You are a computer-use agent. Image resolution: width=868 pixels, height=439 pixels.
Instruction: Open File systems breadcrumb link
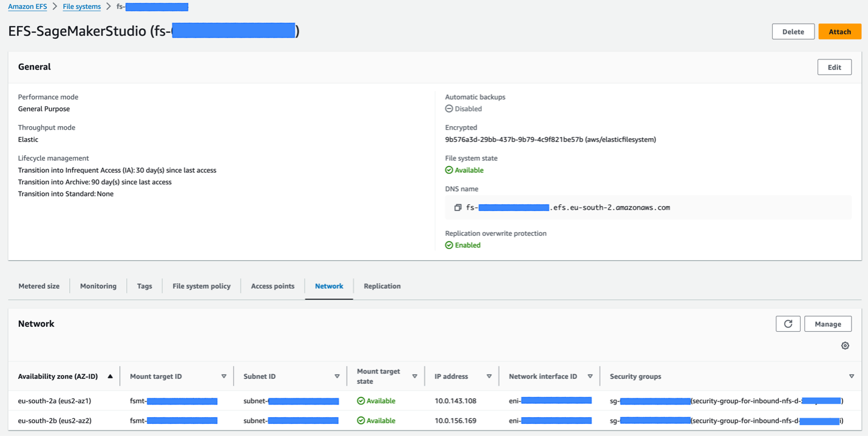pos(82,7)
